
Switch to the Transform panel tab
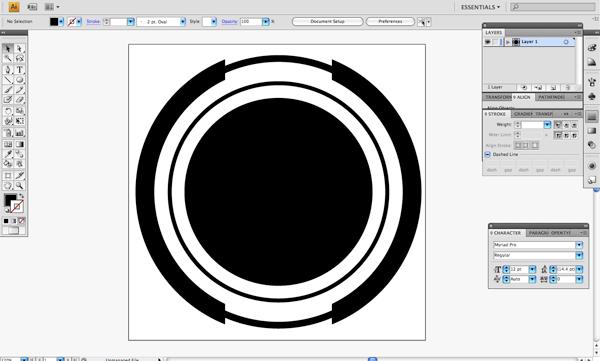497,97
